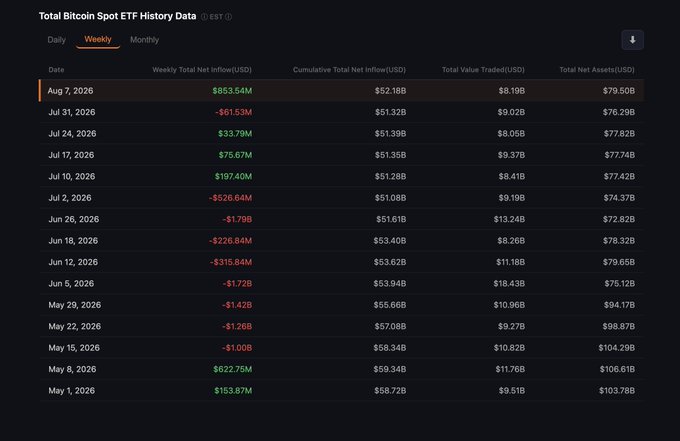Click the -$526.64M outflow value
The width and height of the screenshot is (680, 441).
pos(230,198)
